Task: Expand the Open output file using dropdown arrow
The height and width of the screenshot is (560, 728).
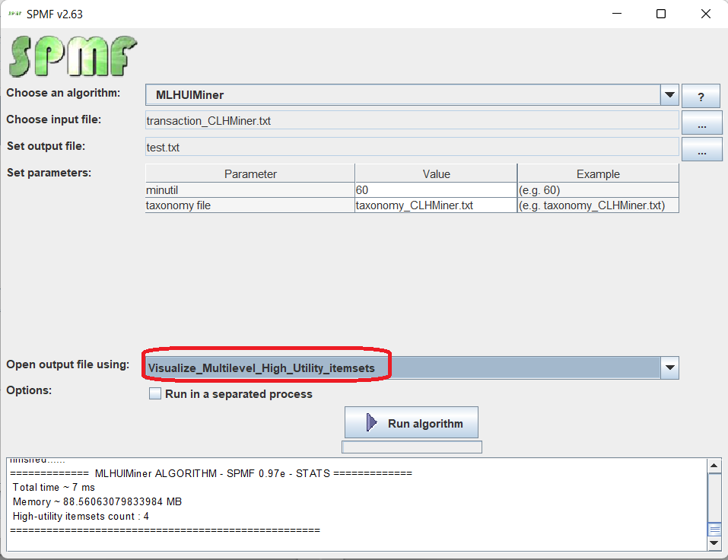Action: pyautogui.click(x=669, y=368)
